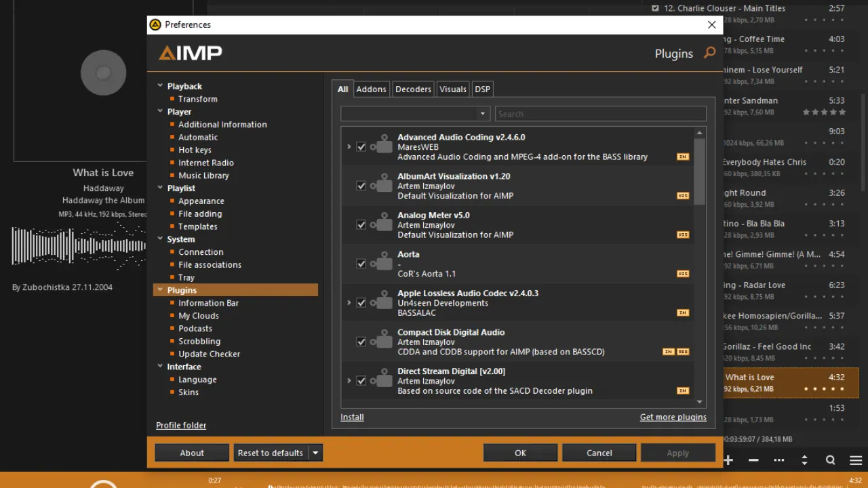Open Reset to defaults dropdown arrow
The height and width of the screenshot is (488, 868).
click(x=315, y=453)
